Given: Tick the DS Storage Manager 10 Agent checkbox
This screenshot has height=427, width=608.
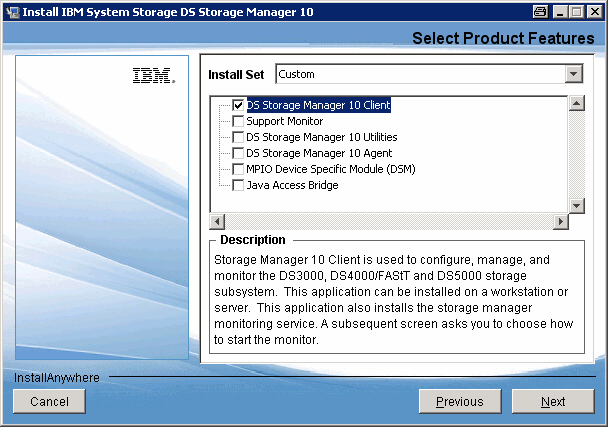Looking at the screenshot, I should point(238,153).
